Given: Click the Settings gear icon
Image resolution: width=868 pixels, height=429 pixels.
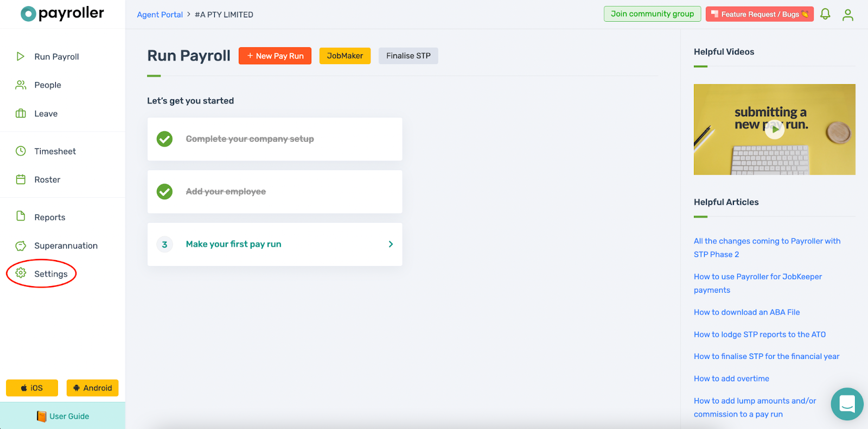Looking at the screenshot, I should [21, 273].
